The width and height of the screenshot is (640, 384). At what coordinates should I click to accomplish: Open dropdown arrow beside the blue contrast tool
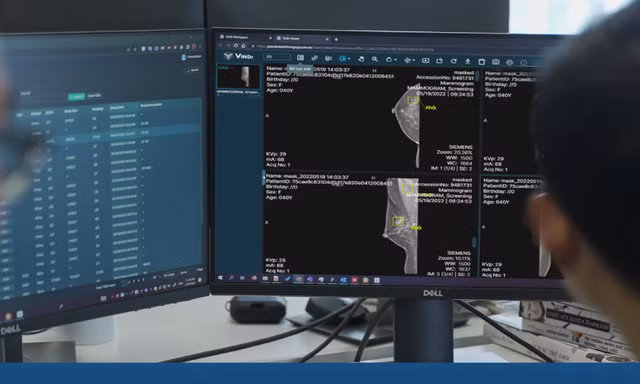(x=349, y=59)
